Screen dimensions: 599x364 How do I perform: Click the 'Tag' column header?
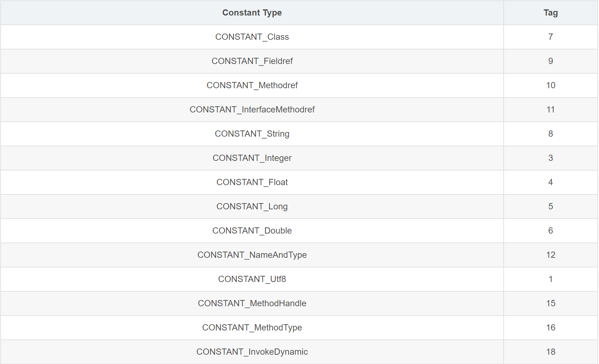pos(551,13)
